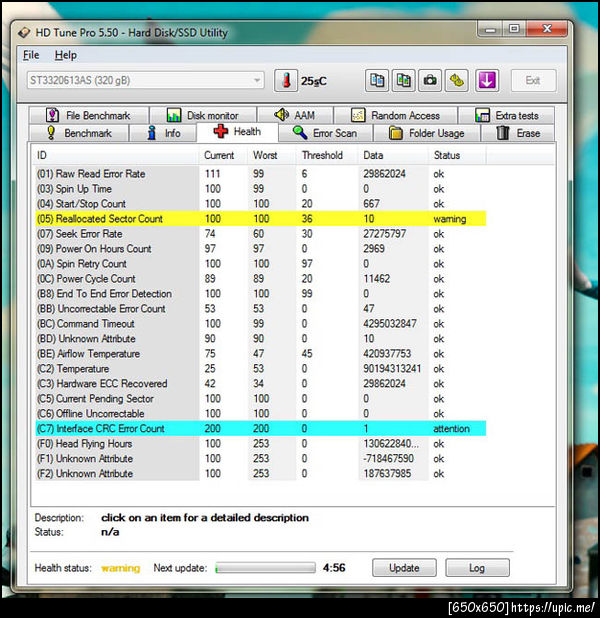Click the Current column header

223,155
